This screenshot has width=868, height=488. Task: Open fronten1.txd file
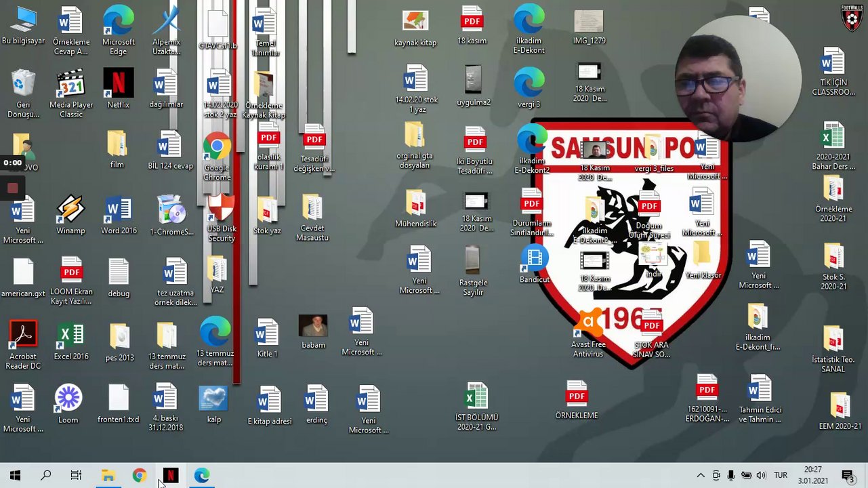pos(118,404)
